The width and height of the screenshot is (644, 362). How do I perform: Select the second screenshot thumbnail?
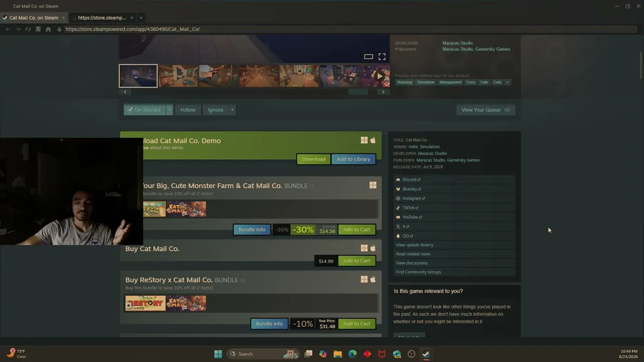(x=178, y=76)
